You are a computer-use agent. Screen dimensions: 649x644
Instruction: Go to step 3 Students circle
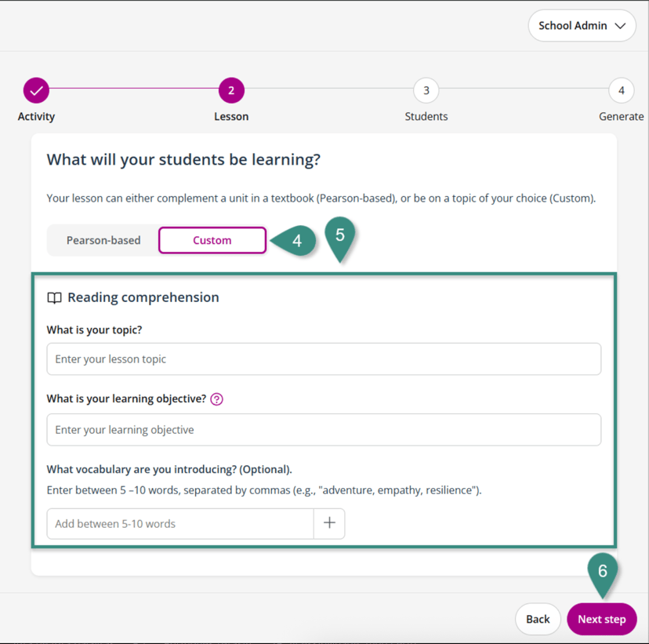(426, 90)
